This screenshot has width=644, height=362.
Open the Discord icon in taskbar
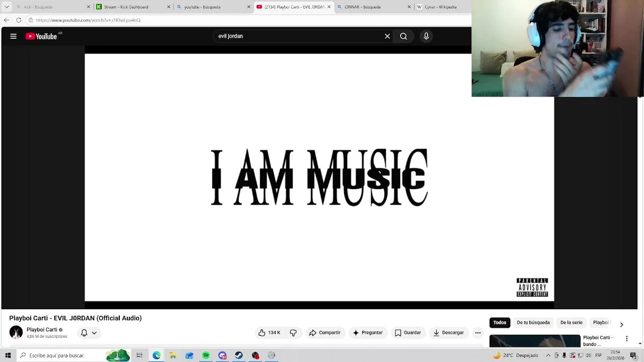coord(222,355)
